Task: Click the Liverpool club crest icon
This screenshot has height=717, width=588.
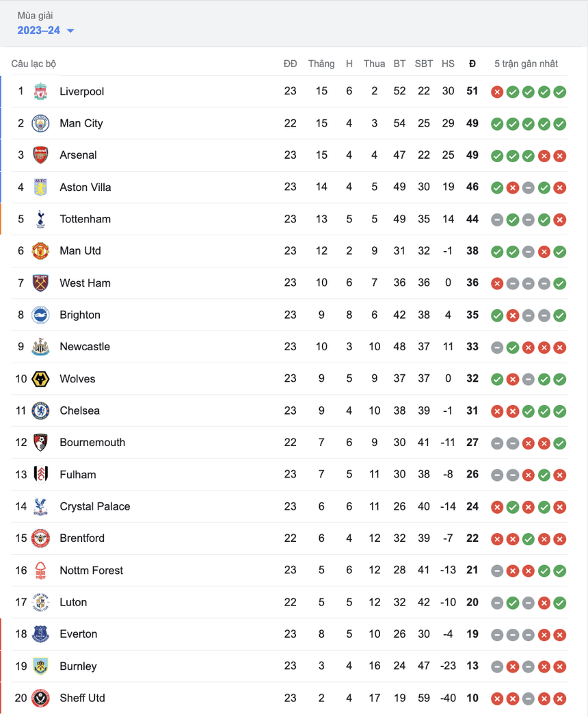Action: click(x=40, y=91)
